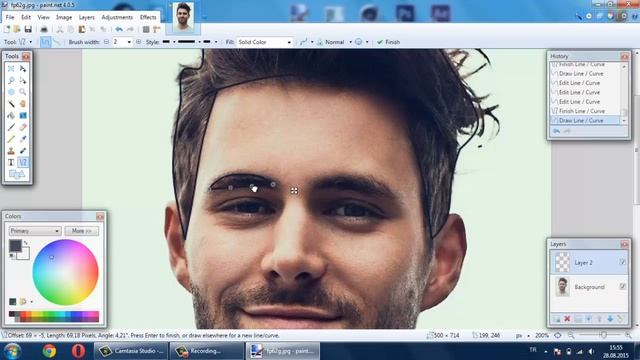Enable spline curve type button
Screen dimensions: 640x360
pos(45,42)
